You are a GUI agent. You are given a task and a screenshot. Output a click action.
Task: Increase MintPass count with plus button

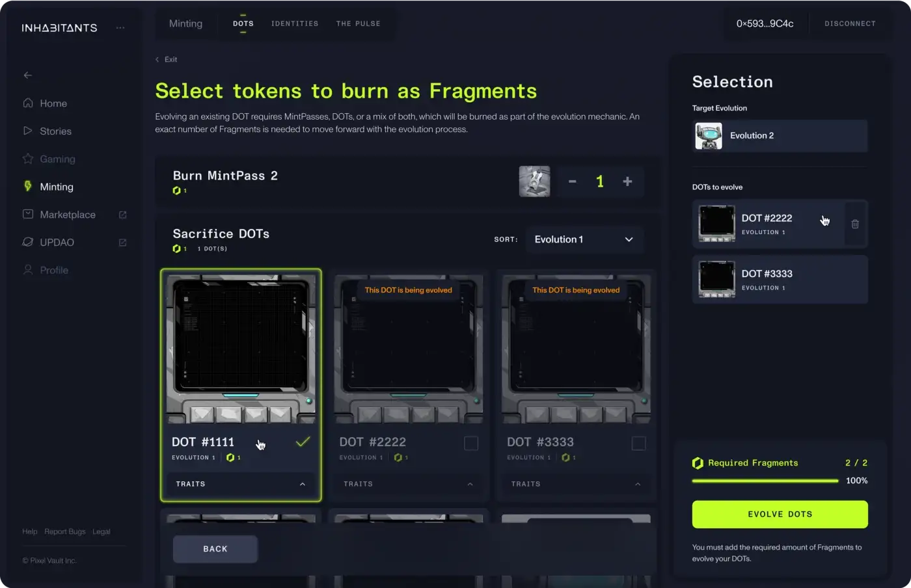[x=627, y=181]
